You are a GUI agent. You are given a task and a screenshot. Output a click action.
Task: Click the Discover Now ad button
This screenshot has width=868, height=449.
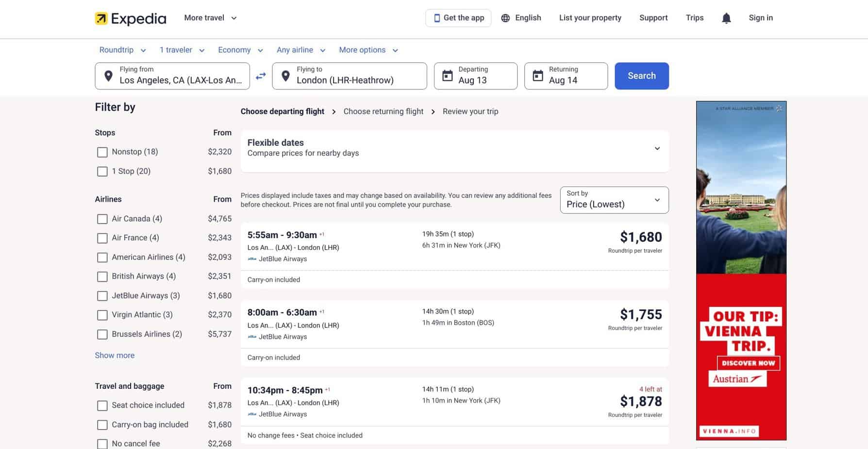tap(748, 363)
